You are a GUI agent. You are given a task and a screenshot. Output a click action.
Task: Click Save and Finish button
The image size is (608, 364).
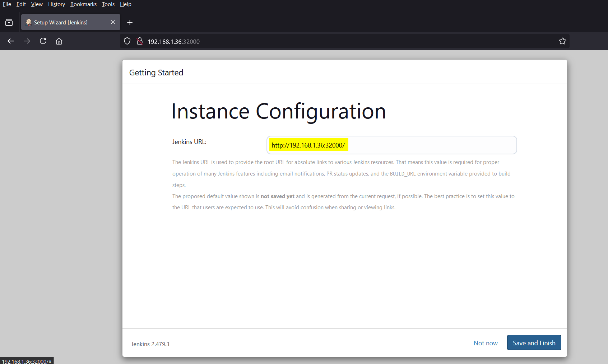[x=534, y=343]
